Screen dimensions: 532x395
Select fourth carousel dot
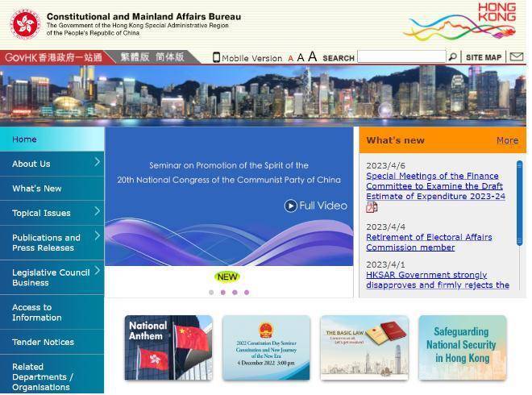tap(247, 292)
